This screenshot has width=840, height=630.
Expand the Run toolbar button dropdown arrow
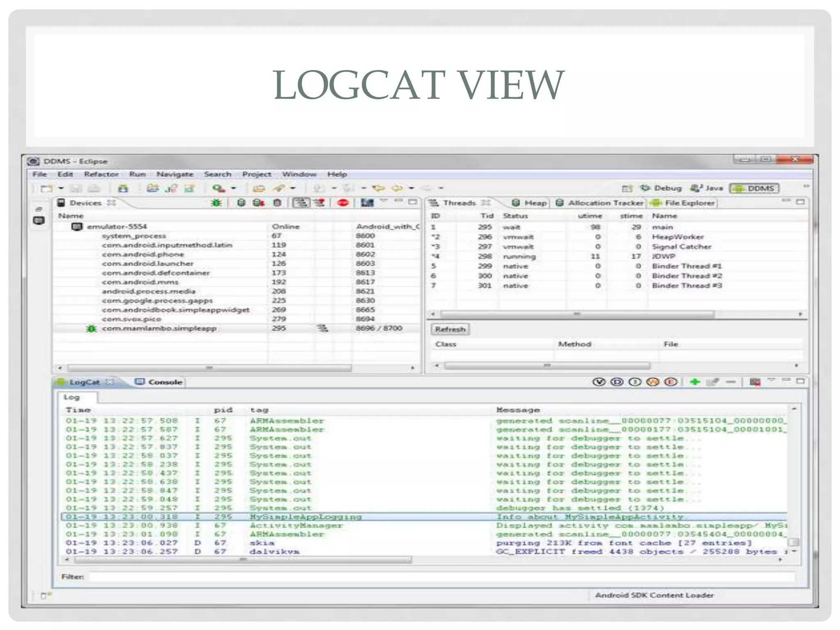pyautogui.click(x=234, y=188)
